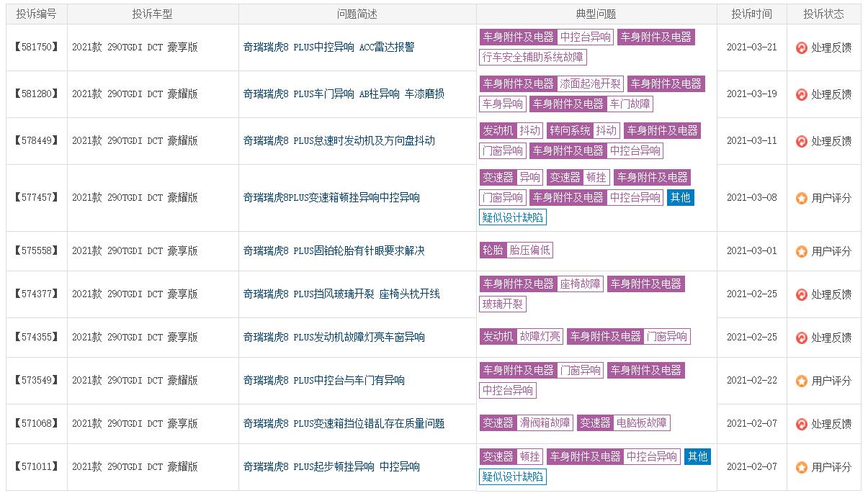Click the date 2021-03-01
The height and width of the screenshot is (493, 868).
point(751,250)
